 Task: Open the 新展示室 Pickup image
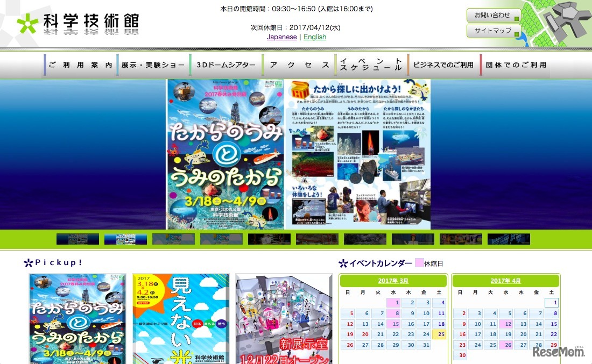(284, 319)
